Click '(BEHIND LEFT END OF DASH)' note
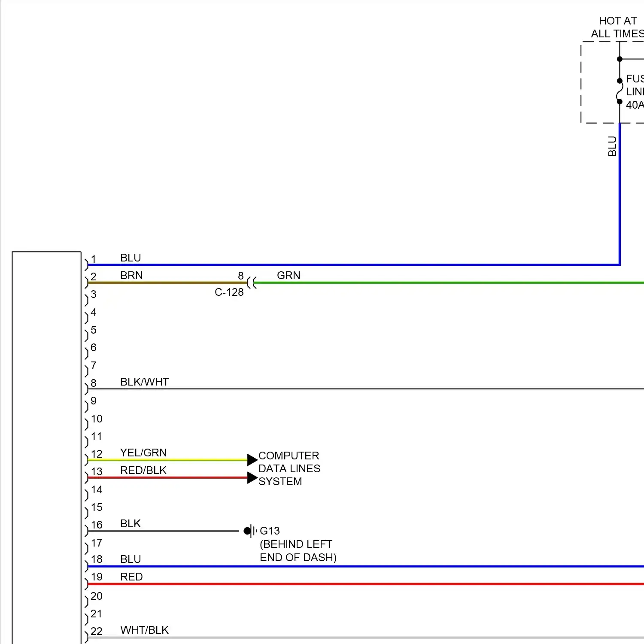 (298, 551)
